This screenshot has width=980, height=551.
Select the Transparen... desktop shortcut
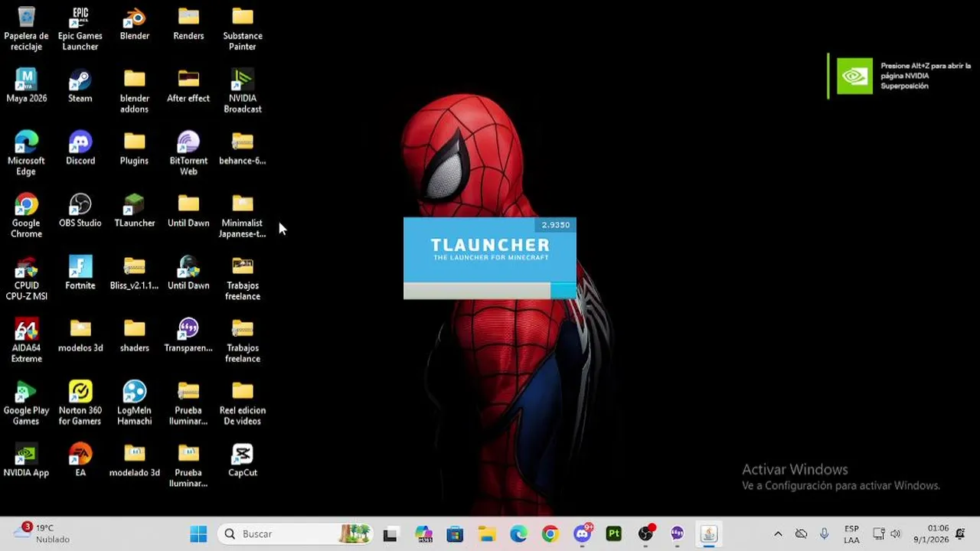coord(188,335)
